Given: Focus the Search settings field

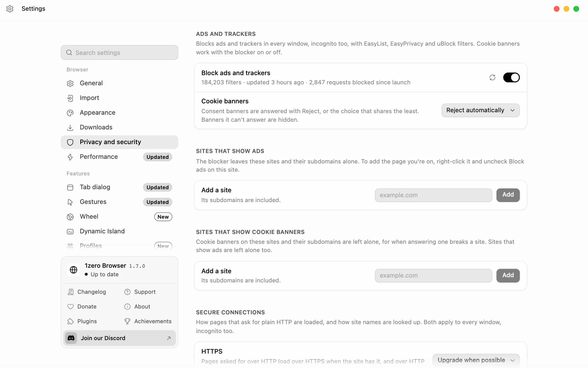Looking at the screenshot, I should pos(119,53).
